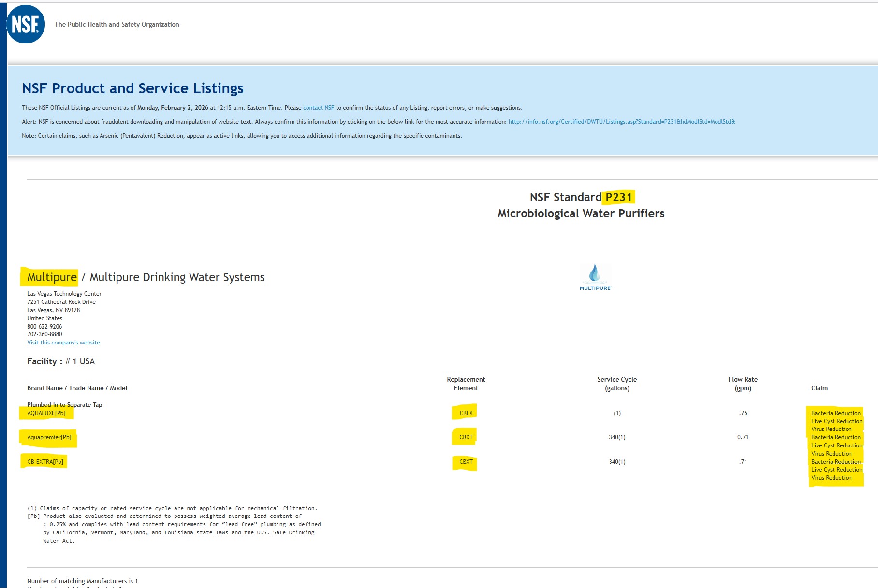878x588 pixels.
Task: Open Virus Reduction claim for AQUALUXE
Action: [x=831, y=429]
